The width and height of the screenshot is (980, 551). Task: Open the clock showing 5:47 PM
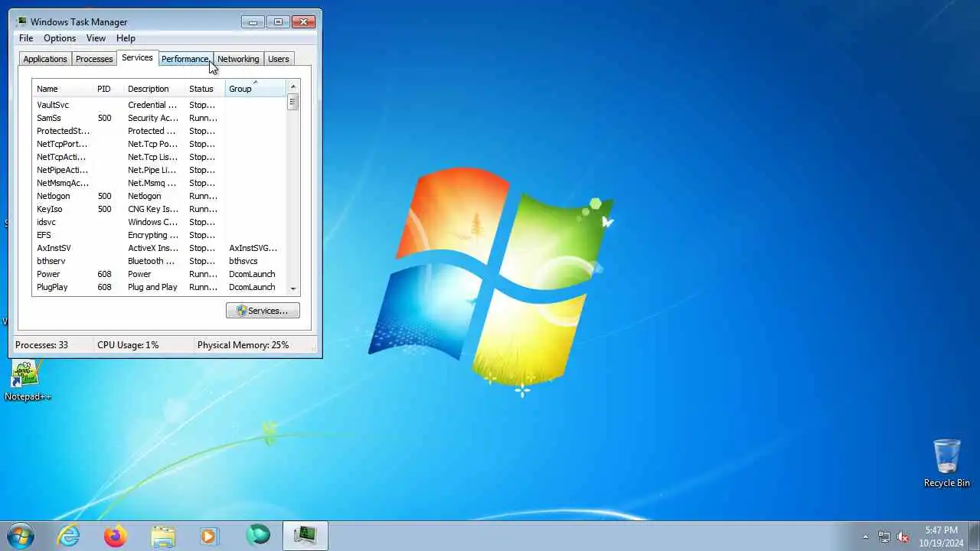(941, 536)
